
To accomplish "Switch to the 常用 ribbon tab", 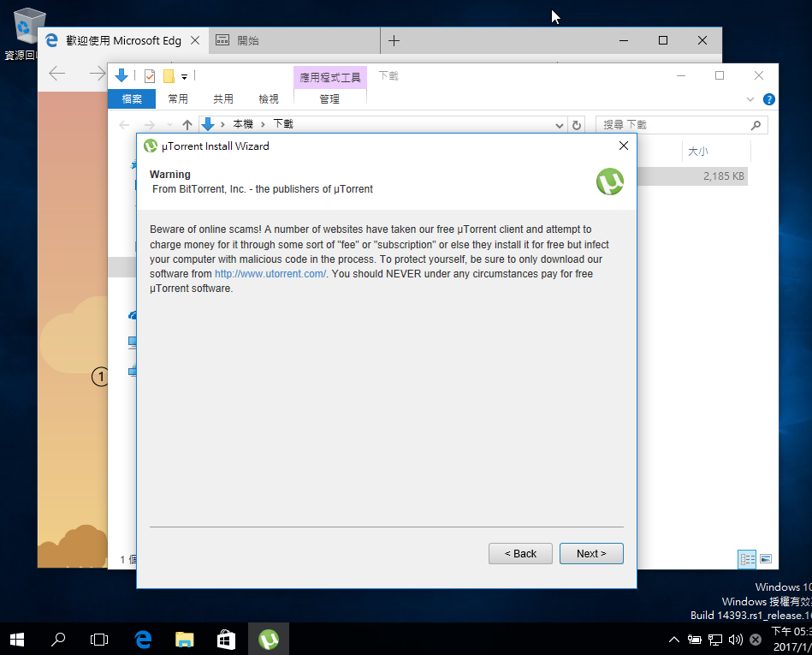I will tap(178, 98).
